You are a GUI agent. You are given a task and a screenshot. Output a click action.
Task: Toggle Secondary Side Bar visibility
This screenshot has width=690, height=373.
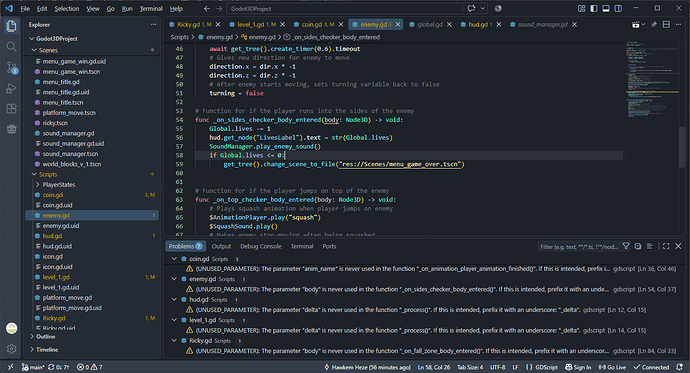tap(618, 8)
